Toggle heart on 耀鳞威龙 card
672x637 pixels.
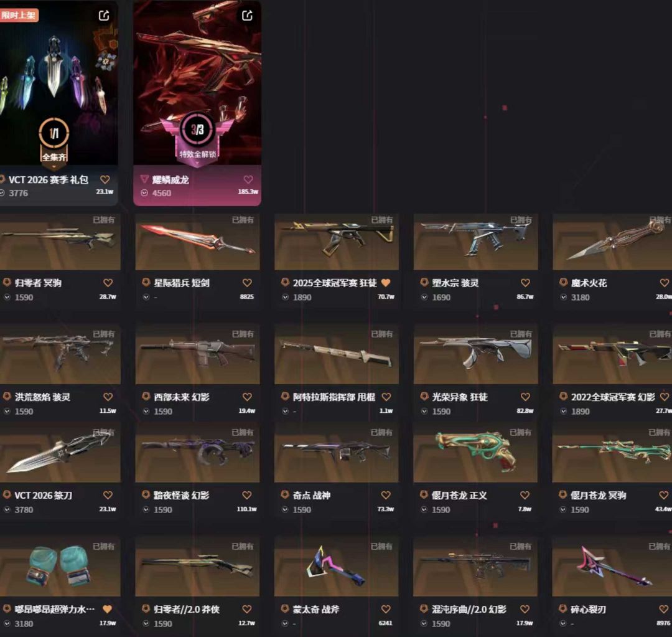coord(248,179)
